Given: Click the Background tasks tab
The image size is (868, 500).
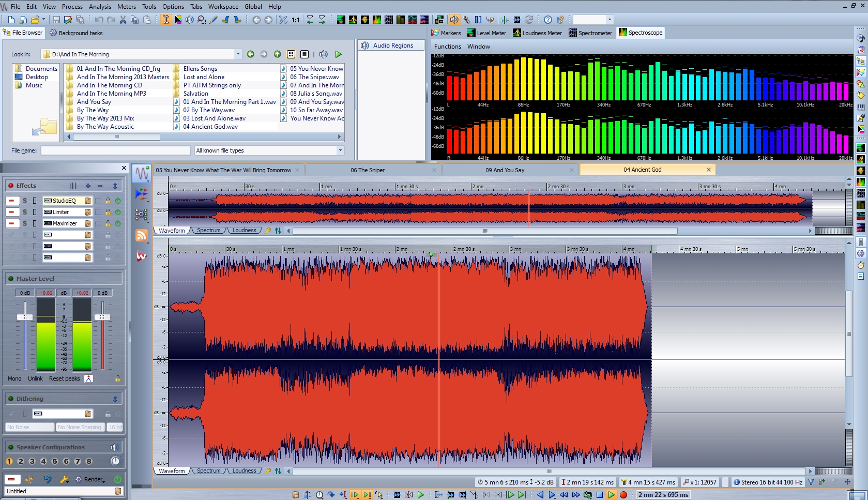Looking at the screenshot, I should pos(76,33).
